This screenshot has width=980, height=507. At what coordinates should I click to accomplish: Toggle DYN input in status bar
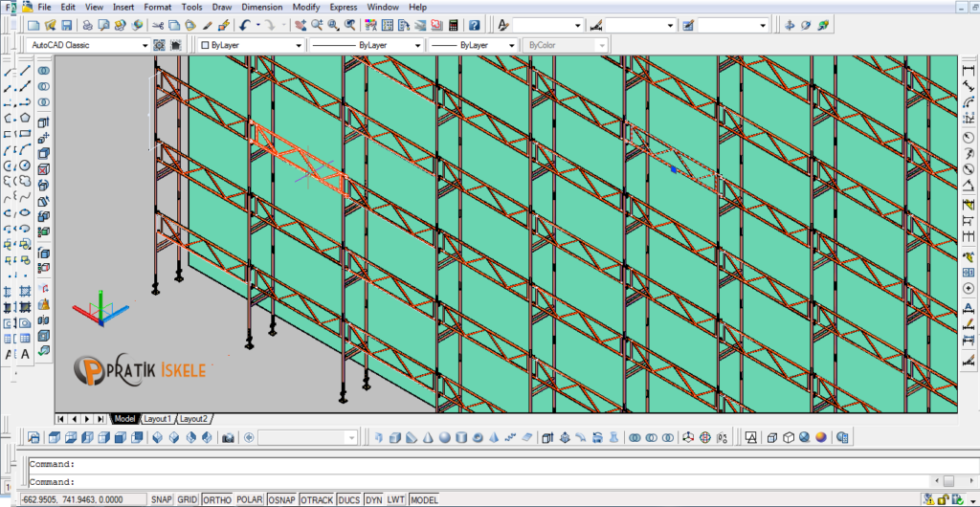click(374, 499)
